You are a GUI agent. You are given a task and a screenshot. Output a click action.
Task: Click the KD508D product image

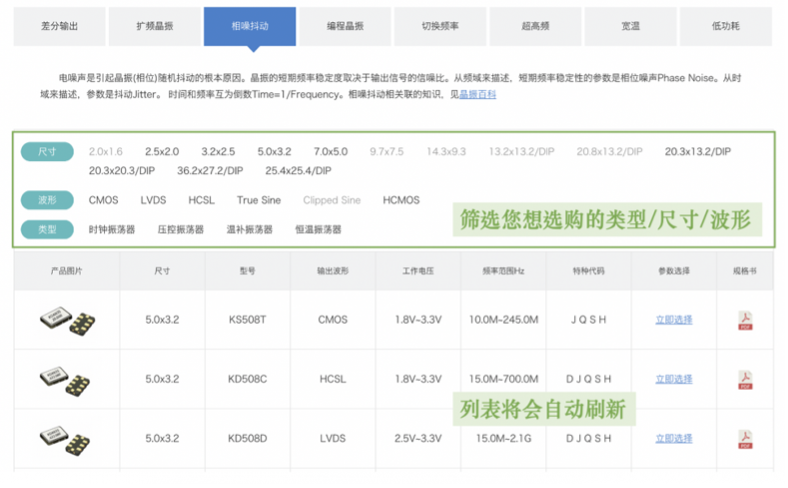[x=67, y=438]
